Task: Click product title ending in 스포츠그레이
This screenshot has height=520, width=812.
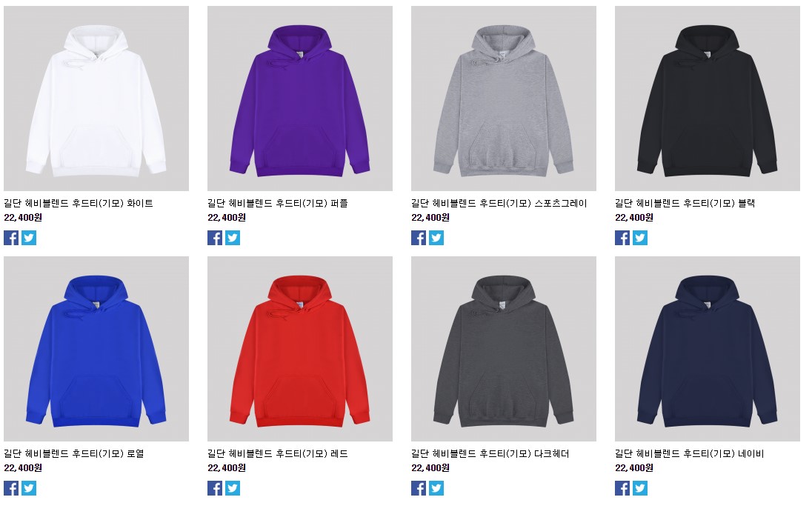Action: 499,204
